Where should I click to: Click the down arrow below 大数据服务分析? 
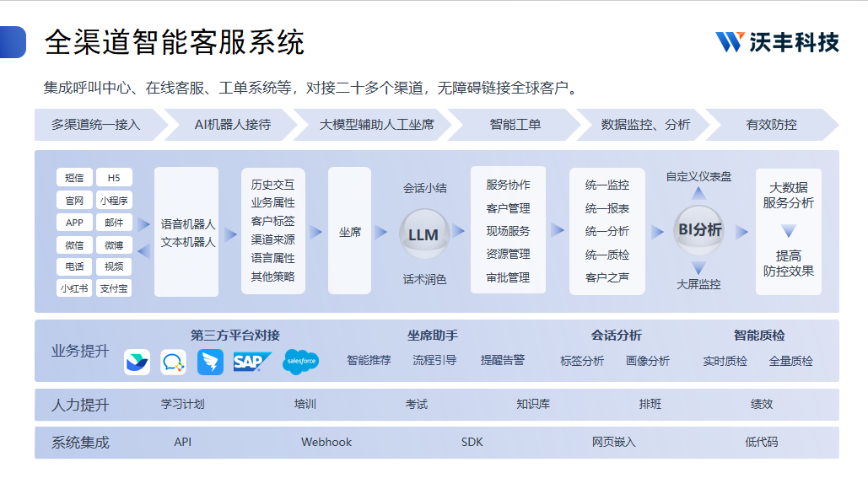coord(788,230)
